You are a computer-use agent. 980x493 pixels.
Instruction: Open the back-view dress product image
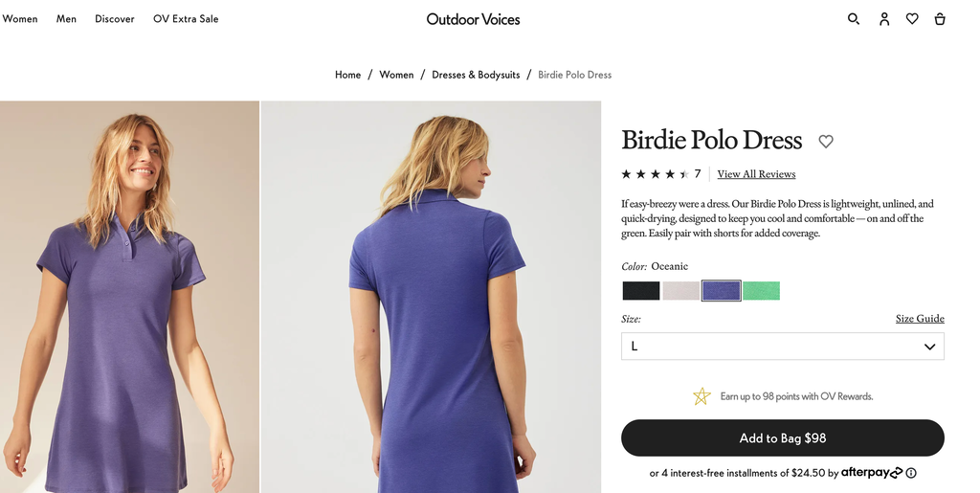click(x=431, y=297)
